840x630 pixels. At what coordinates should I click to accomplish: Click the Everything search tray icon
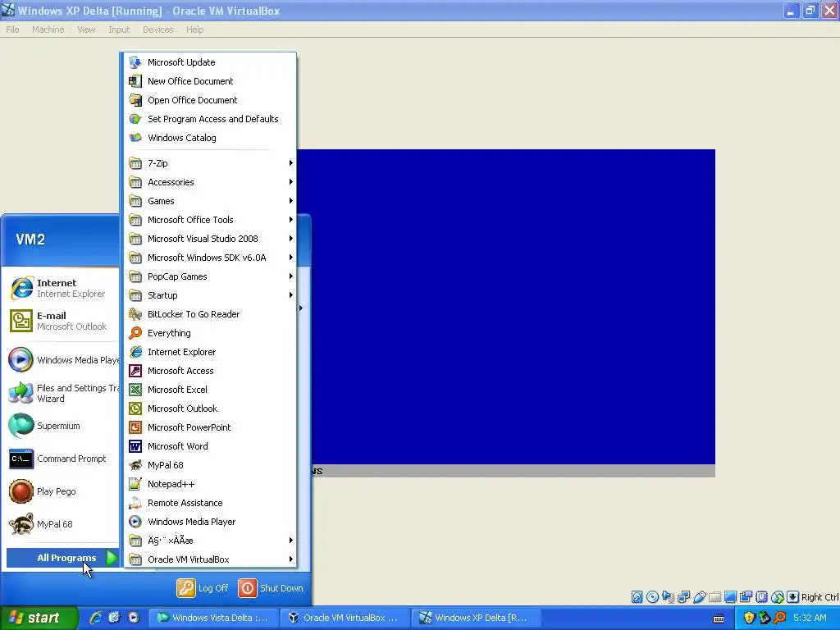tap(780, 618)
